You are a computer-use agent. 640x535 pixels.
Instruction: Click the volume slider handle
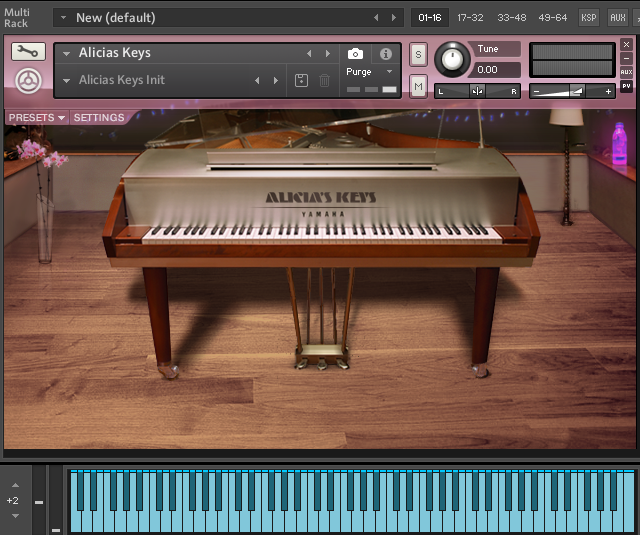[x=577, y=91]
